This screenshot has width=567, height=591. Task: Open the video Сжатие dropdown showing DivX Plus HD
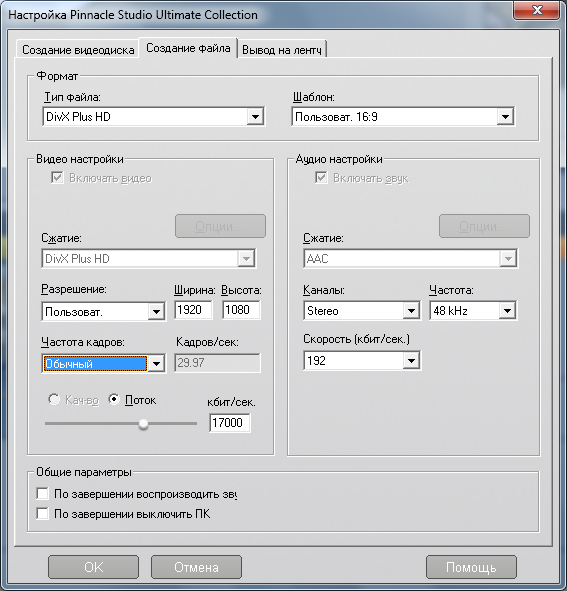pyautogui.click(x=149, y=259)
